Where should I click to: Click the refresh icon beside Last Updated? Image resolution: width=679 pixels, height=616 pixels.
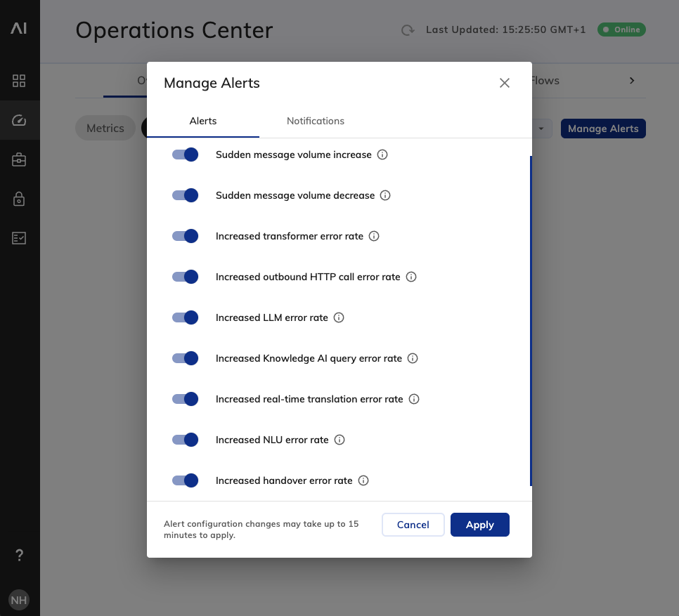tap(406, 30)
